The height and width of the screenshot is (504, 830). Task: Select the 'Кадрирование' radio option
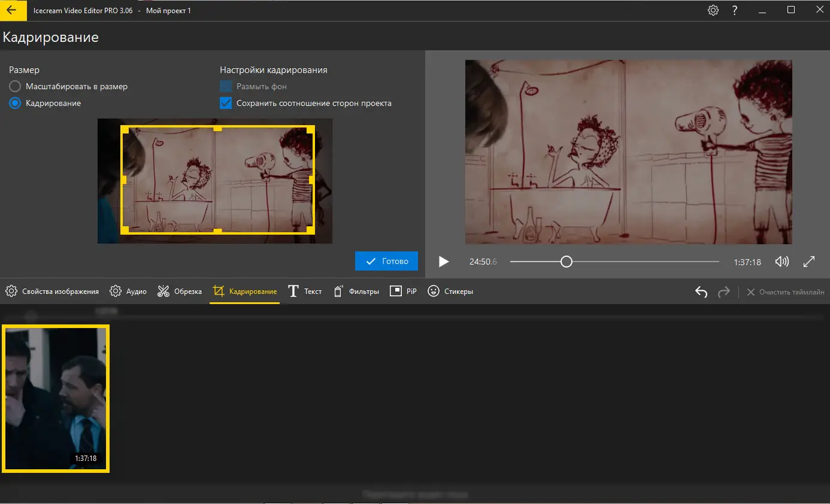(15, 103)
